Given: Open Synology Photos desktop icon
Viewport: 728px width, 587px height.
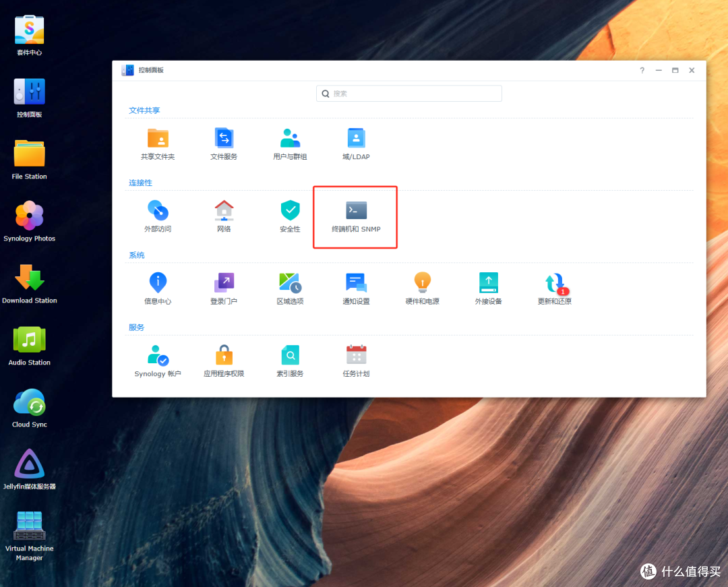Looking at the screenshot, I should pyautogui.click(x=29, y=221).
